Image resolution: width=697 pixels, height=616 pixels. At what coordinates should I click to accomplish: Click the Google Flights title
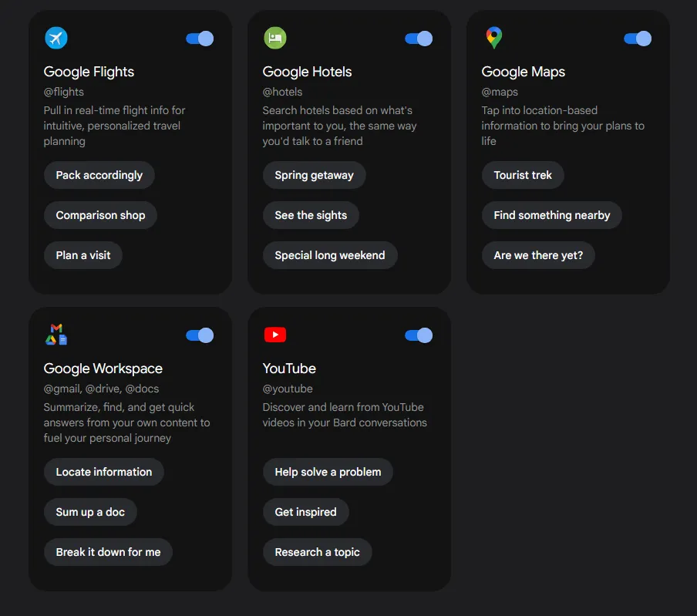pyautogui.click(x=89, y=72)
